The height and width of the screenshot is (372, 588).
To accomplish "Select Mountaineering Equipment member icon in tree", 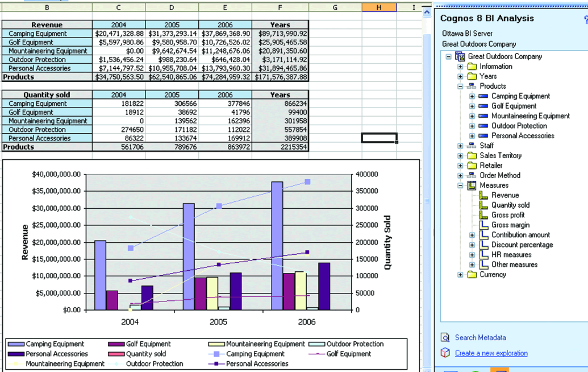I will pyautogui.click(x=483, y=116).
